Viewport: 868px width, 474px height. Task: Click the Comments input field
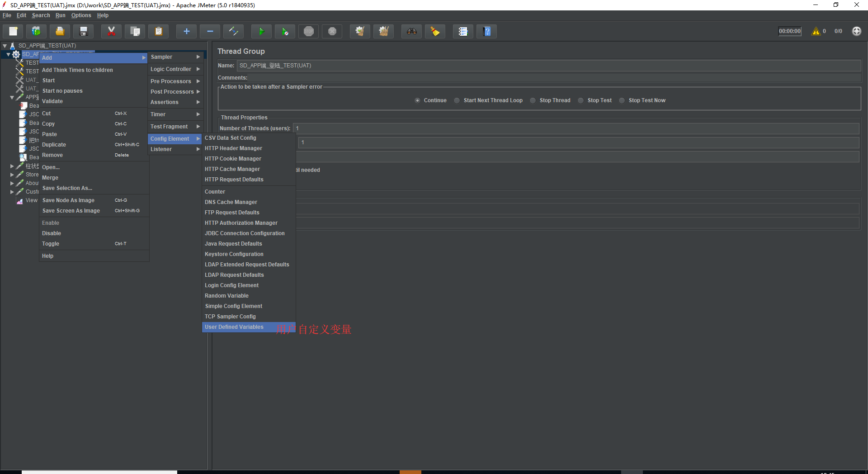point(554,78)
